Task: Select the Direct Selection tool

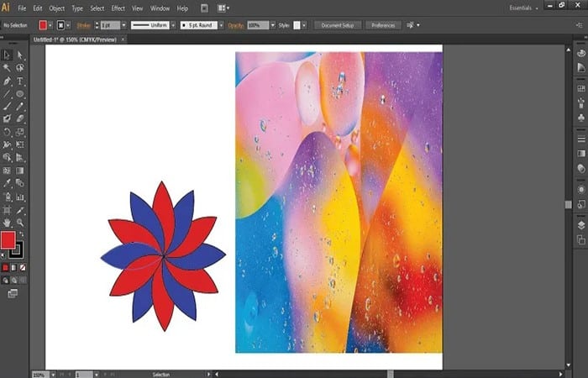Action: [19, 55]
